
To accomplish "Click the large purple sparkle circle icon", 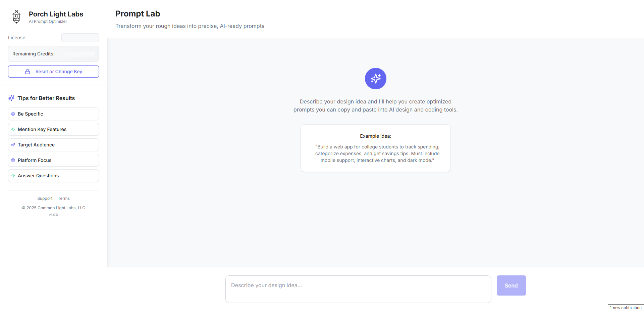I will pos(376,79).
